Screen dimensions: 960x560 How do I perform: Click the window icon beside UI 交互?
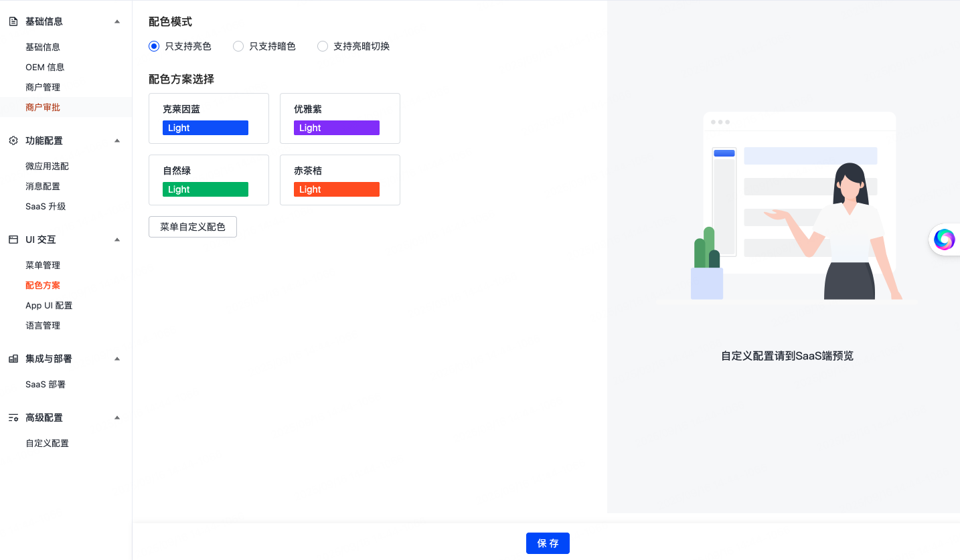13,240
